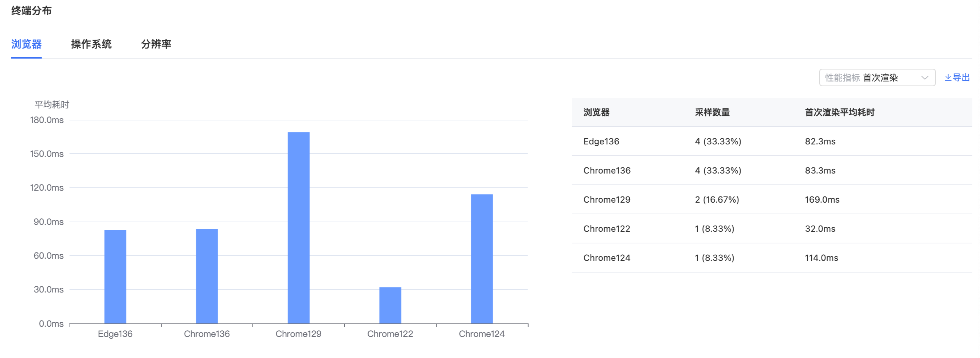Image resolution: width=980 pixels, height=358 pixels.
Task: Open the 性能指标 首次渲染 dropdown
Action: [877, 77]
